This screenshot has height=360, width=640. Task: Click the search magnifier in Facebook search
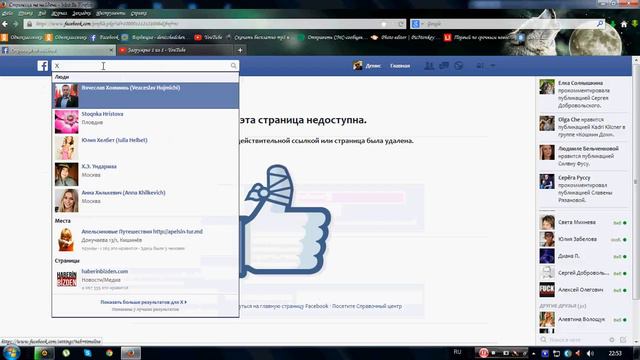[x=233, y=66]
